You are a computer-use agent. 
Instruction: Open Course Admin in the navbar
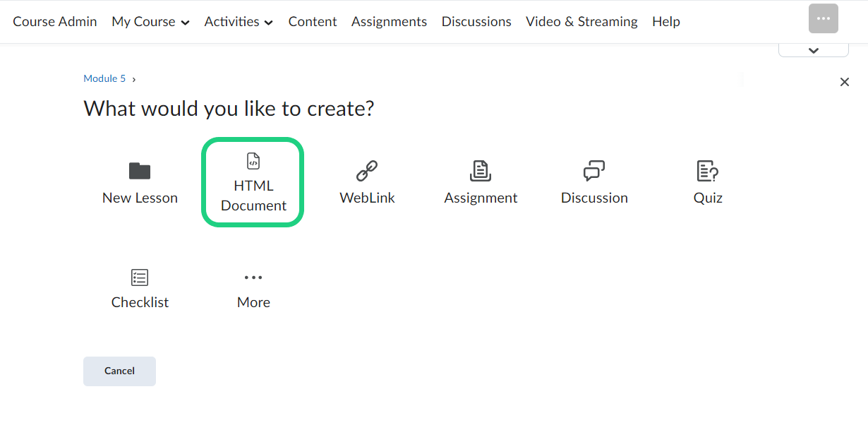click(55, 22)
